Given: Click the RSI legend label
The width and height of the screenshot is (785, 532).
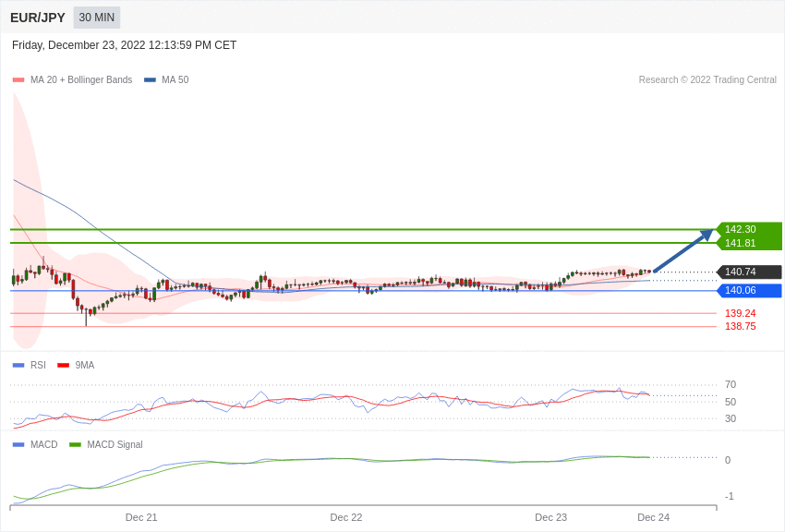Looking at the screenshot, I should [x=38, y=366].
